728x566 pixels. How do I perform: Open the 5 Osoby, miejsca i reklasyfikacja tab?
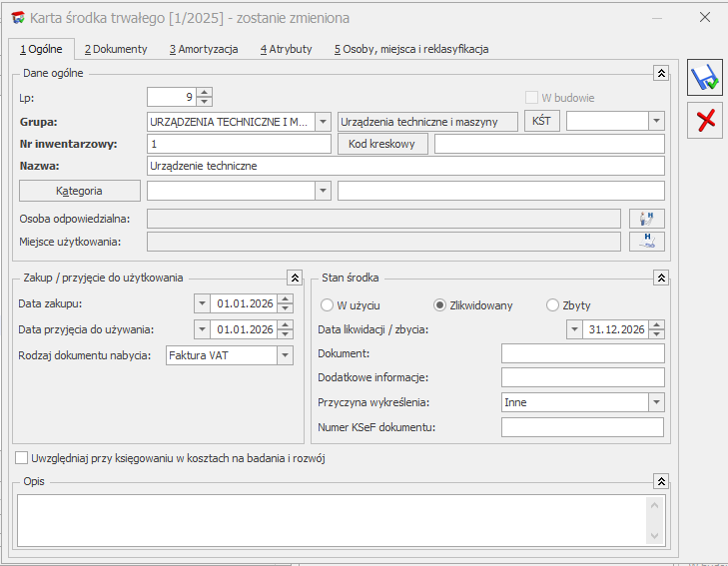pyautogui.click(x=411, y=49)
